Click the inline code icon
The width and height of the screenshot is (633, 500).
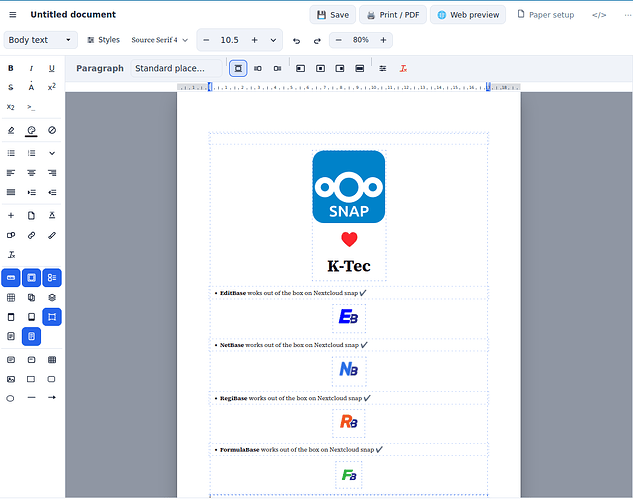(x=31, y=107)
